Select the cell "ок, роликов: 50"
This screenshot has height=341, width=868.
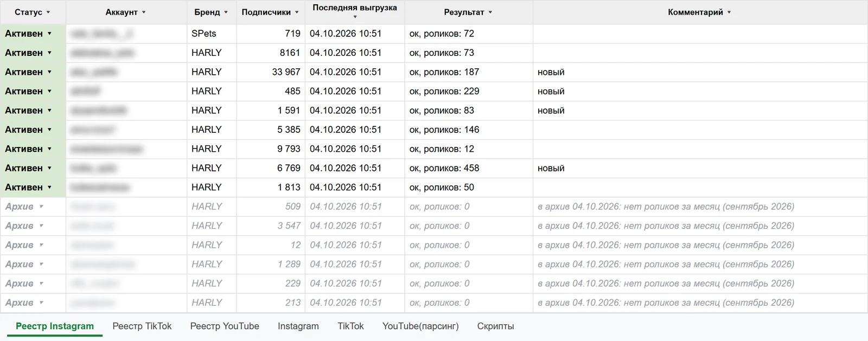469,188
